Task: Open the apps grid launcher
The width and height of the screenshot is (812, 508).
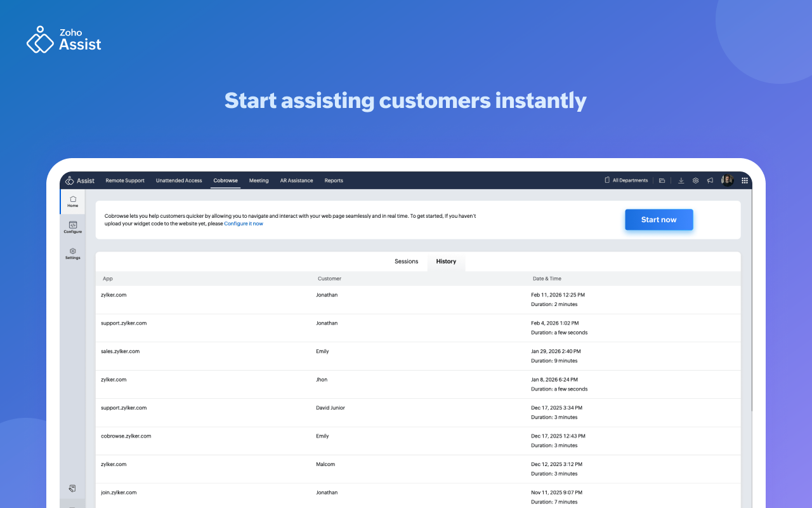Action: pyautogui.click(x=745, y=180)
